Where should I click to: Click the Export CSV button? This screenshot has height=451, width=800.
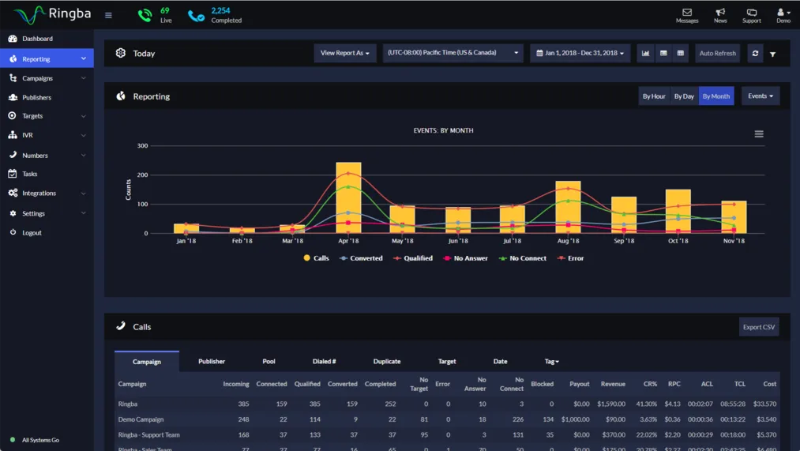758,327
